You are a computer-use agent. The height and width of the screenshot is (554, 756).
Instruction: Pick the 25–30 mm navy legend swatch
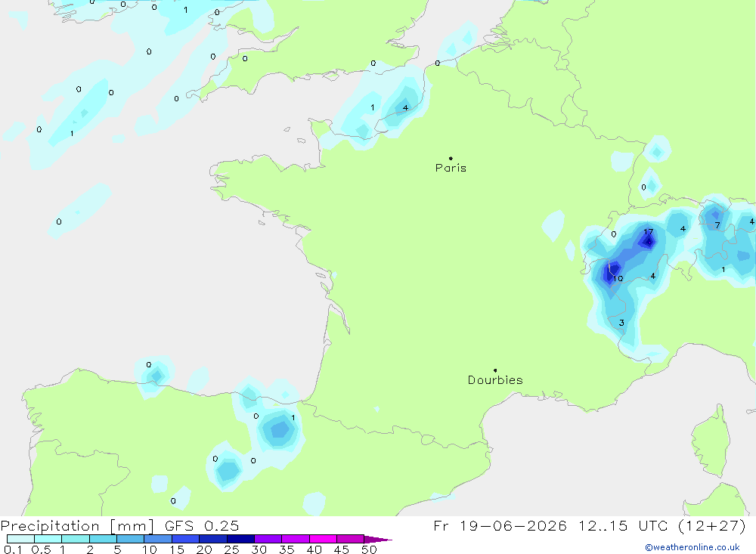(240, 539)
